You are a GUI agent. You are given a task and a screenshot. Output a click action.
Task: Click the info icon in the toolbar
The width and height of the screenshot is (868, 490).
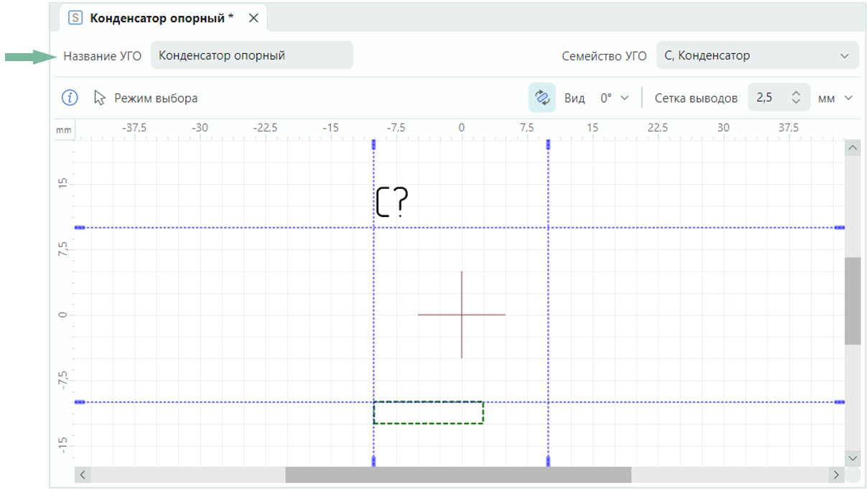(x=70, y=98)
